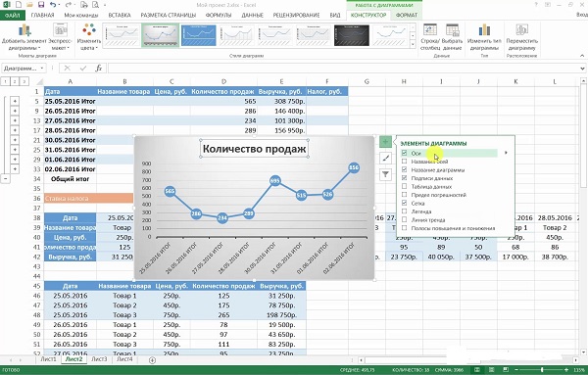The image size is (588, 375).
Task: Expand the formula bar arrow
Action: tap(582, 69)
